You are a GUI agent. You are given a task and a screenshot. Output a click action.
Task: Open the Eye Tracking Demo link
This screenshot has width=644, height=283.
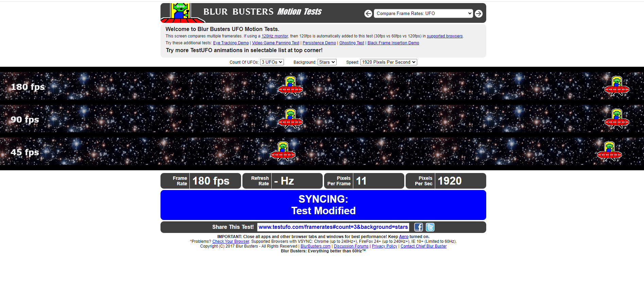coord(231,43)
